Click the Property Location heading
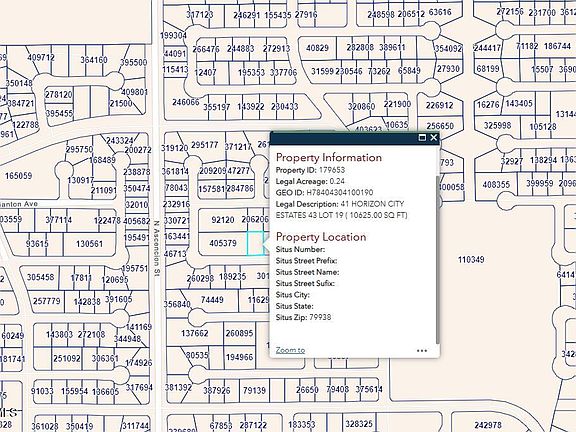Image resolution: width=576 pixels, height=432 pixels. (x=321, y=237)
